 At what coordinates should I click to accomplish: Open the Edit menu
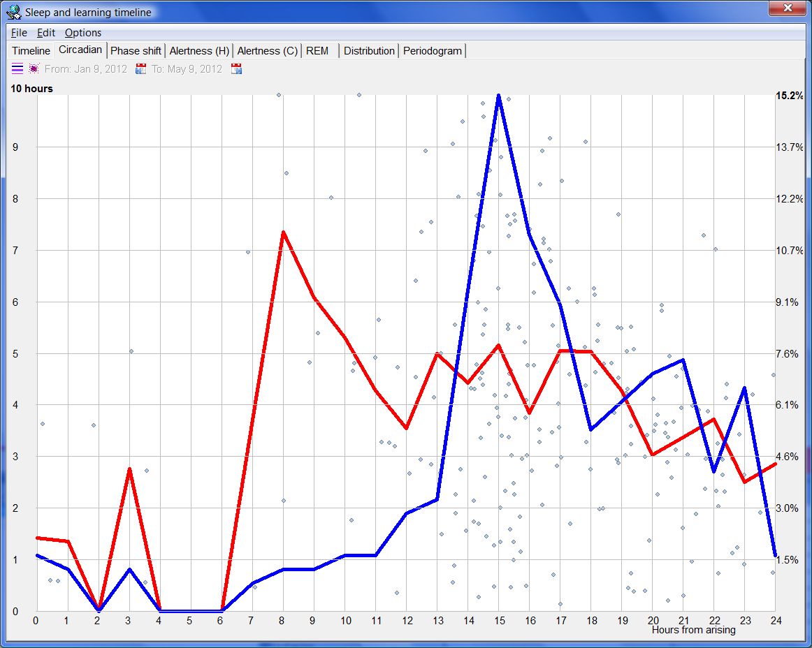(46, 33)
